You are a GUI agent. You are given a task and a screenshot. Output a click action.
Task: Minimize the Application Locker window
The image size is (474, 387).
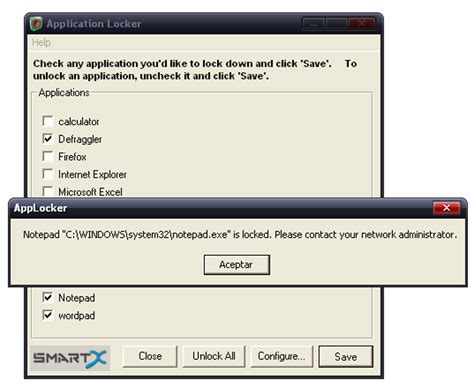coord(313,24)
